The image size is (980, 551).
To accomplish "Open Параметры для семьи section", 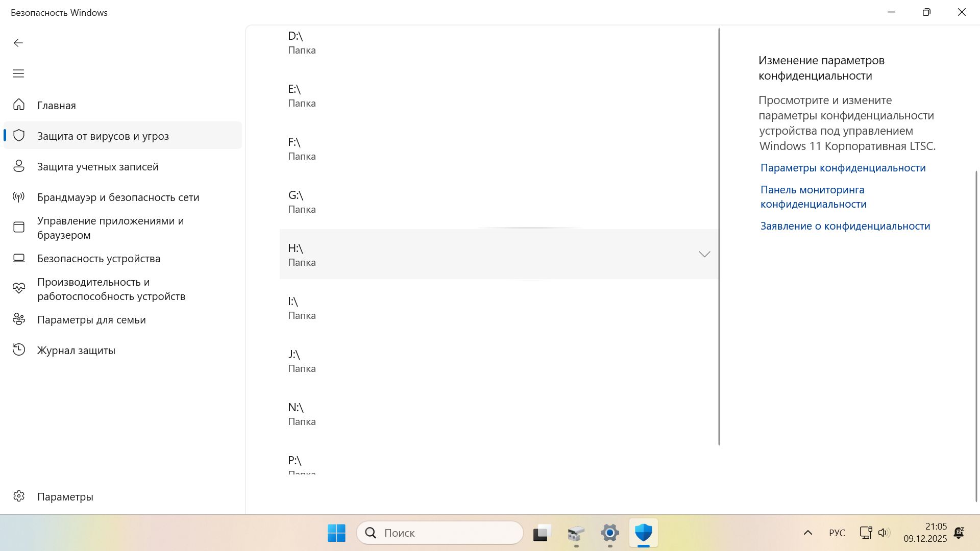I will pos(91,319).
